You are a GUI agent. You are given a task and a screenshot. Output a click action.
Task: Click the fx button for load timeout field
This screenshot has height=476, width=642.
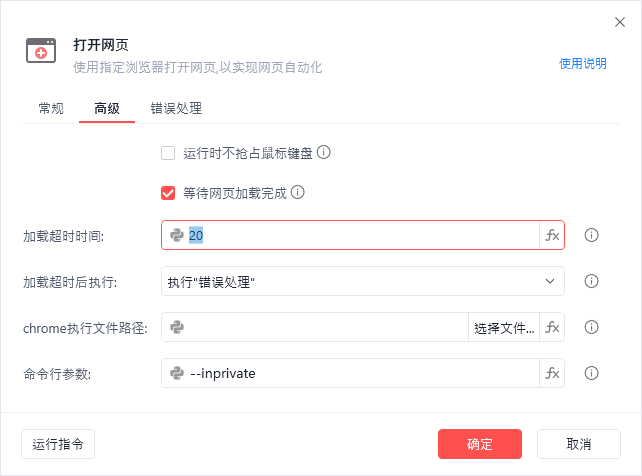pyautogui.click(x=552, y=235)
